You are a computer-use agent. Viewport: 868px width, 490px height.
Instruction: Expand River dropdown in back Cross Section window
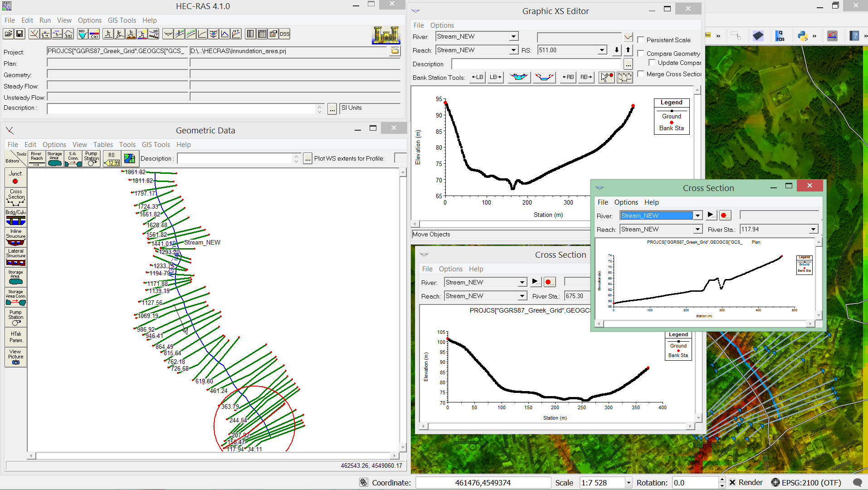[522, 282]
